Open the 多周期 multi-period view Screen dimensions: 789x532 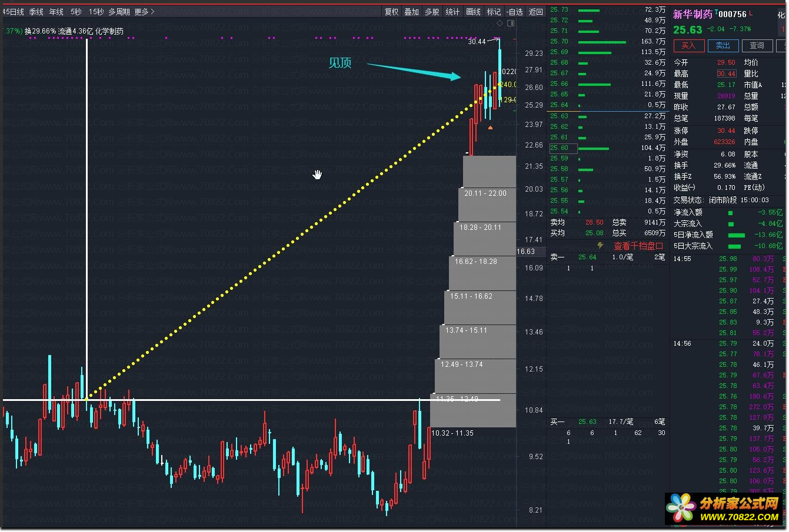(119, 12)
